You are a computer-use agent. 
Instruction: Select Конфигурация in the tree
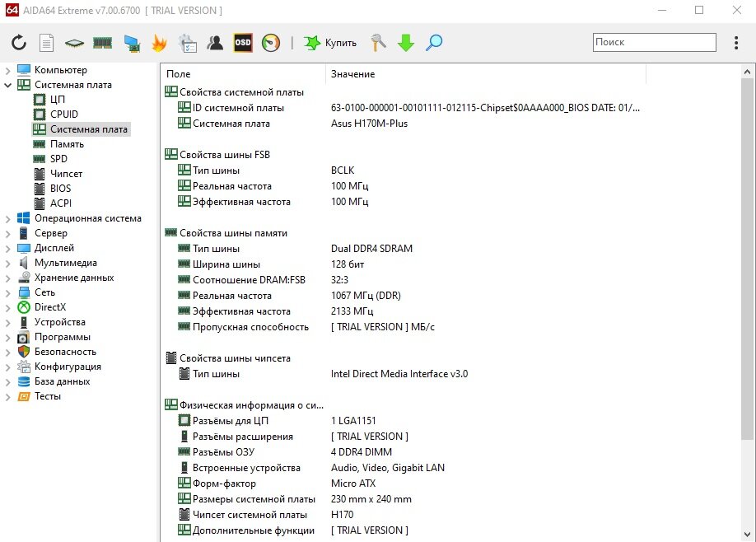click(x=68, y=367)
